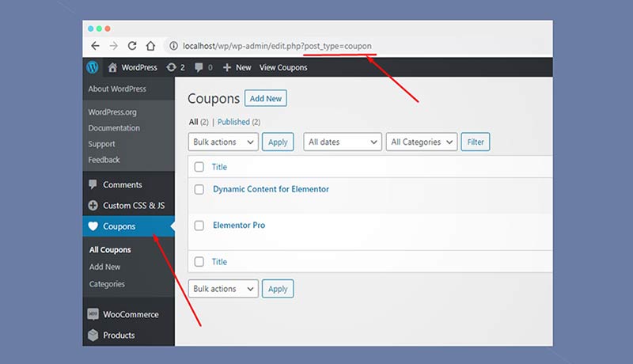This screenshot has width=633, height=364.
Task: Tick the Elementor Pro row checkbox
Action: 199,226
